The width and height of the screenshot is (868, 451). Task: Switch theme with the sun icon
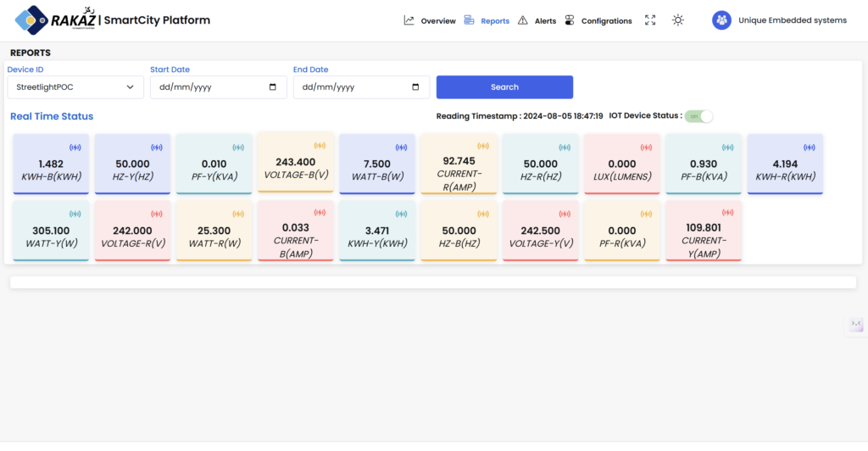pos(678,20)
